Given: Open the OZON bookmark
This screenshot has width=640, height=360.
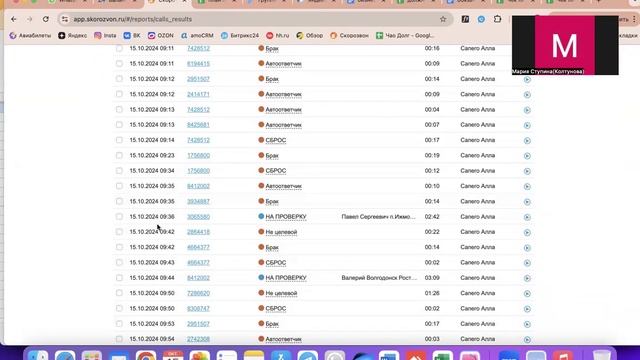Looking at the screenshot, I should (x=161, y=36).
